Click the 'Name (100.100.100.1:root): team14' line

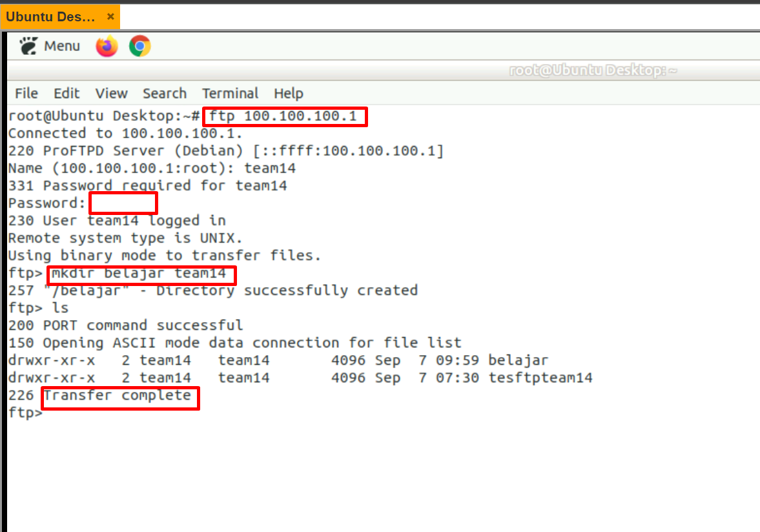(152, 168)
